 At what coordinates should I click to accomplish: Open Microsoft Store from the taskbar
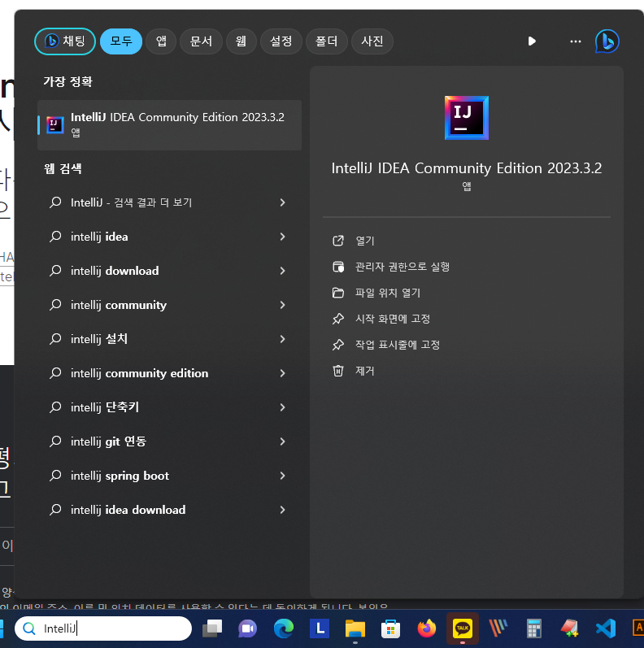pos(390,629)
